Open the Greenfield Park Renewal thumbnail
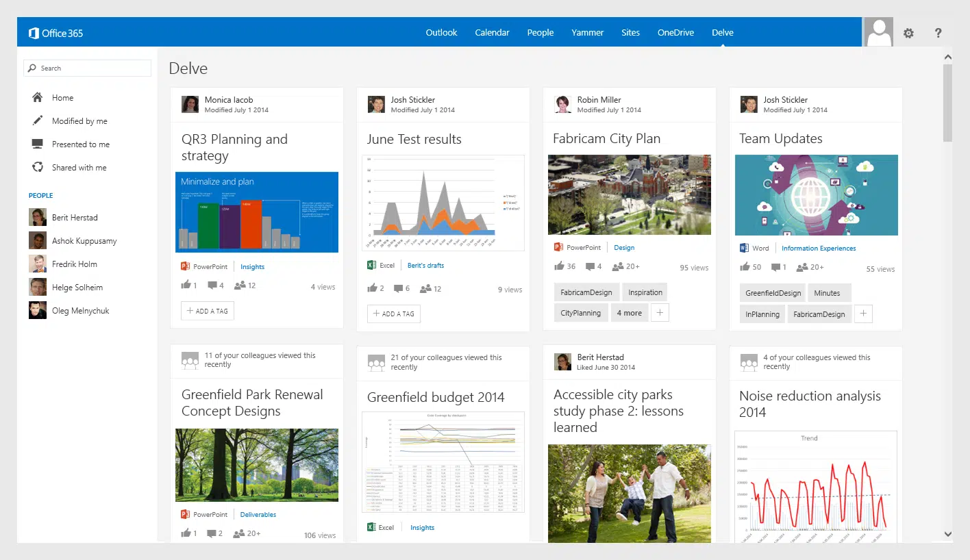Viewport: 970px width, 560px height. 257,465
